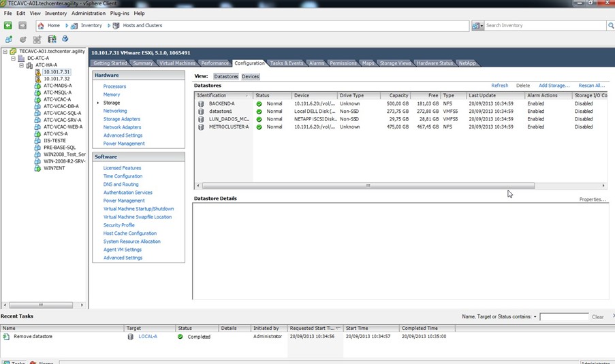This screenshot has width=615, height=364.
Task: Click the first toolbar icon below Back arrow
Action: 8,39
